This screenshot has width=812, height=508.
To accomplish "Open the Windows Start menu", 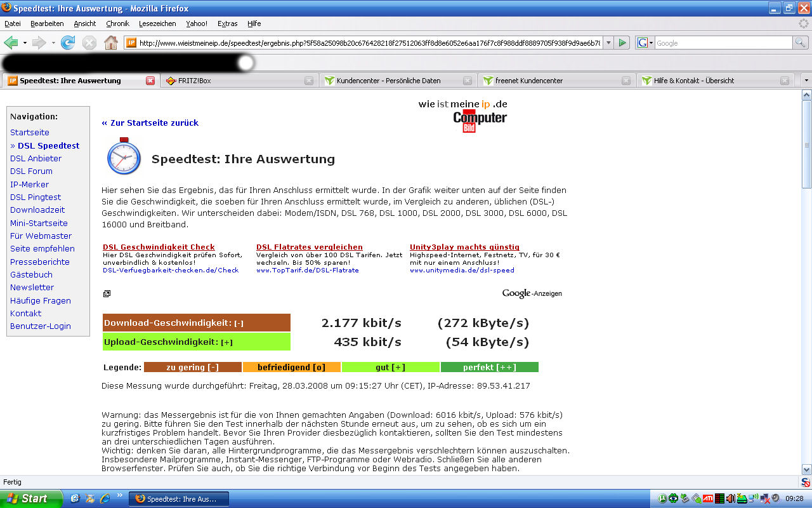I will pyautogui.click(x=30, y=498).
